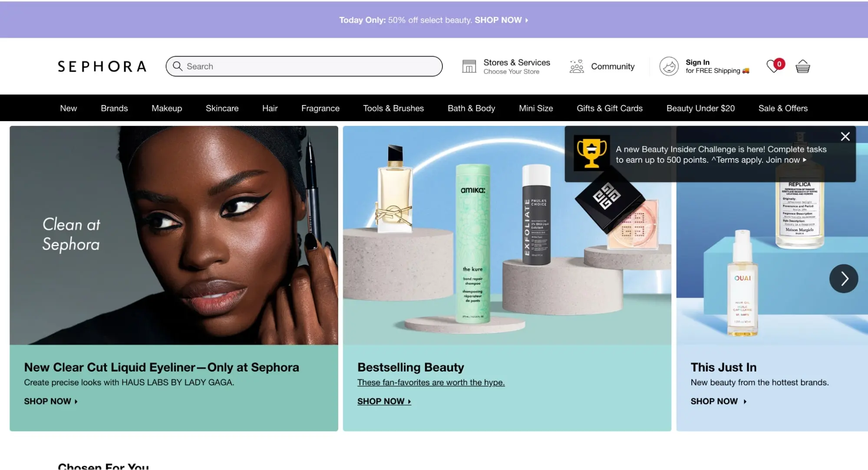Click SHOP NOW in top promo banner
This screenshot has height=470, width=868.
click(501, 20)
